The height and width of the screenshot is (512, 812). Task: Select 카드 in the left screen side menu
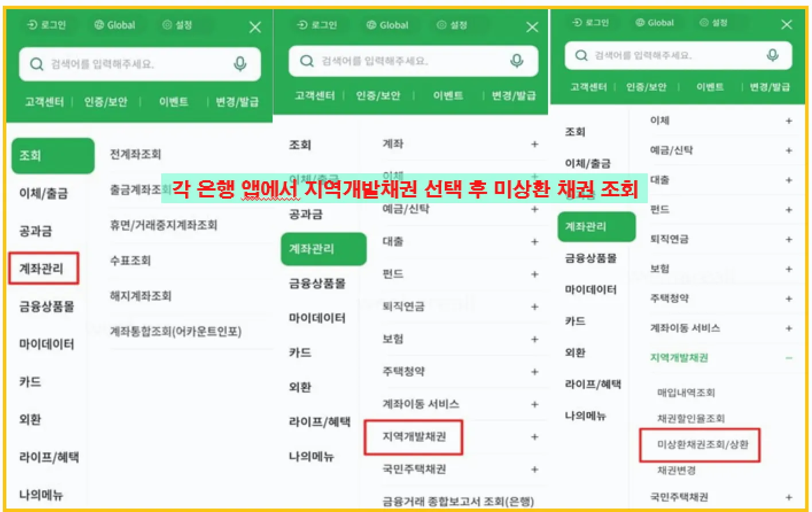click(x=30, y=382)
